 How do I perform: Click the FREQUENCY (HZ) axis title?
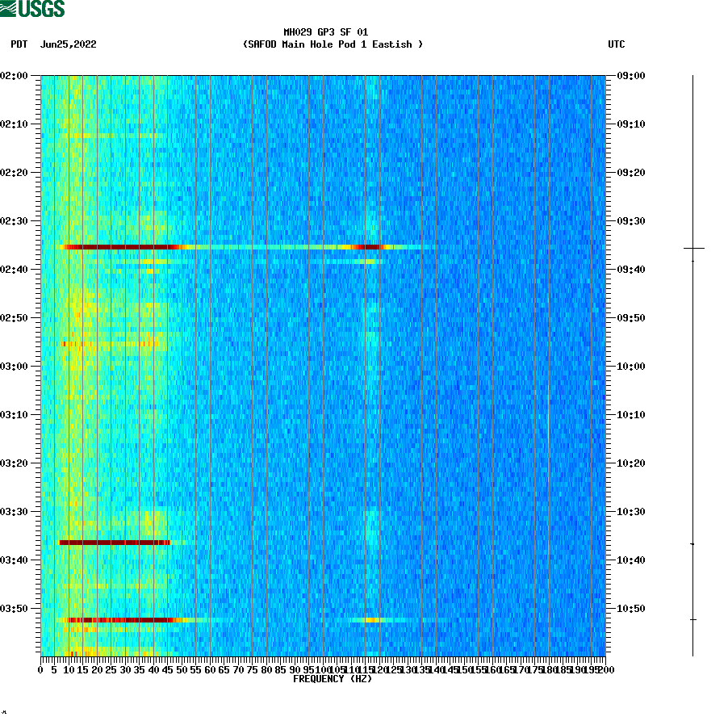[x=334, y=678]
